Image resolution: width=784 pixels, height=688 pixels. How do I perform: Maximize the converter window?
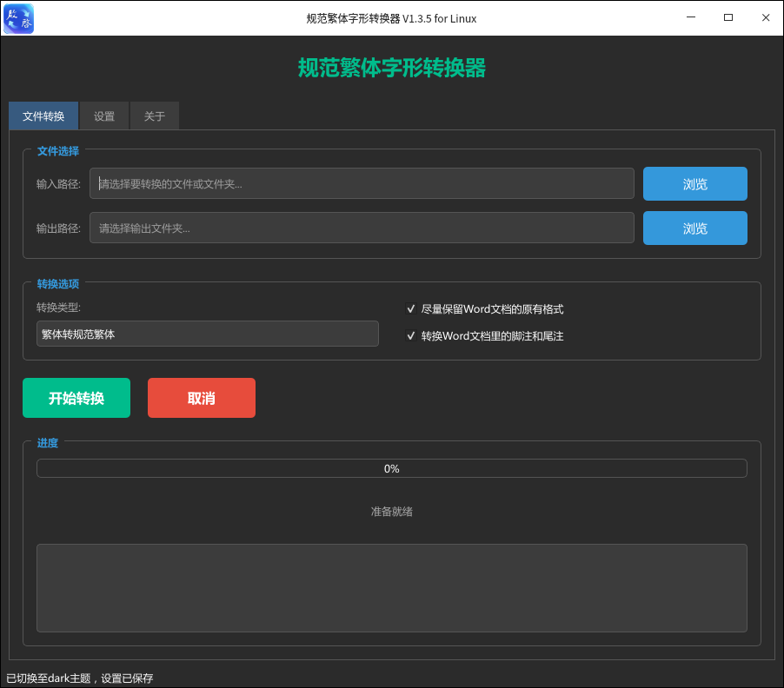(x=728, y=17)
